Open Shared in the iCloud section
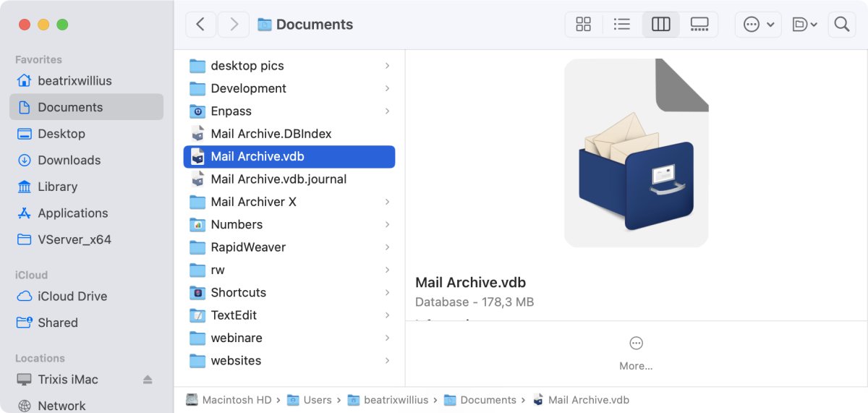Screen dimensions: 868x413 86,323
